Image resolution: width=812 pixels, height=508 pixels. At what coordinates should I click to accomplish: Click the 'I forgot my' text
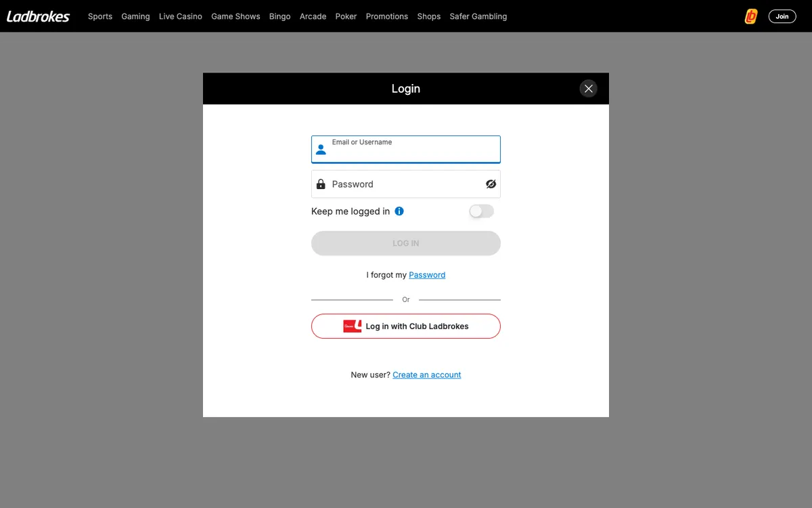point(386,275)
